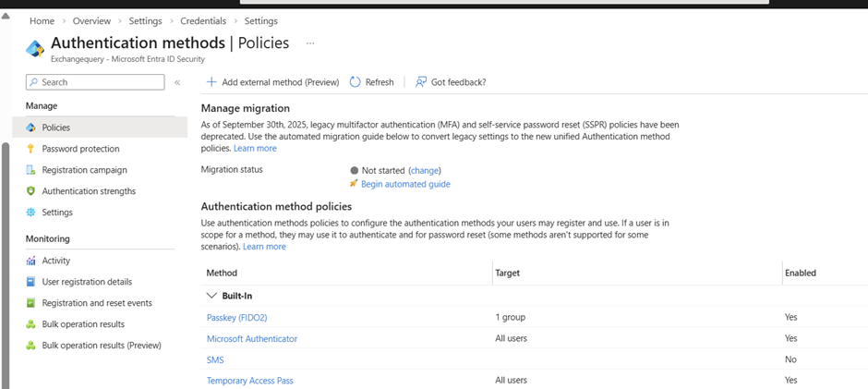Click Add external method (Preview)
Screen dimensions: 868x389
[273, 82]
